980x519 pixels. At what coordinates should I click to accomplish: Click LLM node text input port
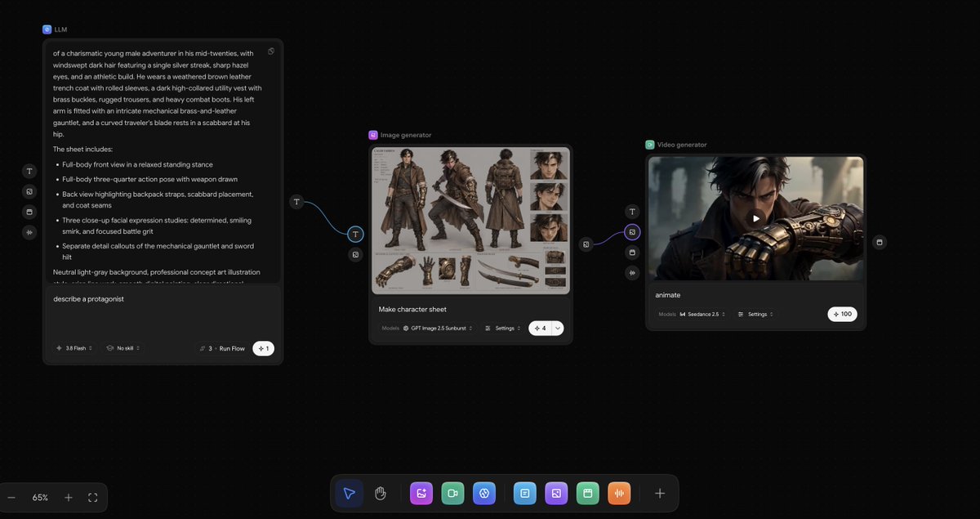(x=29, y=172)
